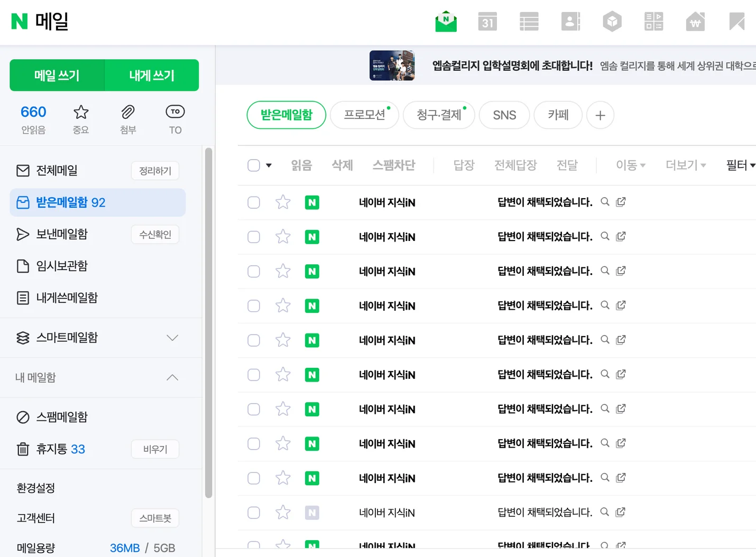
Task: Click 읽음 mark-as-read in toolbar
Action: click(301, 165)
